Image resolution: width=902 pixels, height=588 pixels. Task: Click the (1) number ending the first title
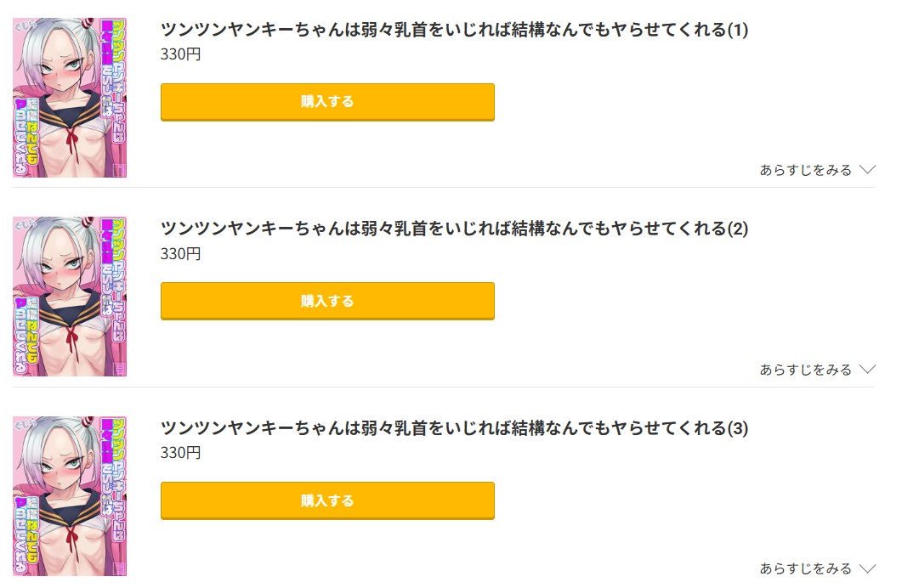[x=738, y=30]
